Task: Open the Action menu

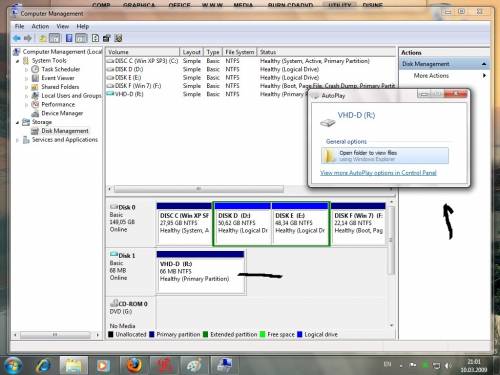Action: click(40, 26)
